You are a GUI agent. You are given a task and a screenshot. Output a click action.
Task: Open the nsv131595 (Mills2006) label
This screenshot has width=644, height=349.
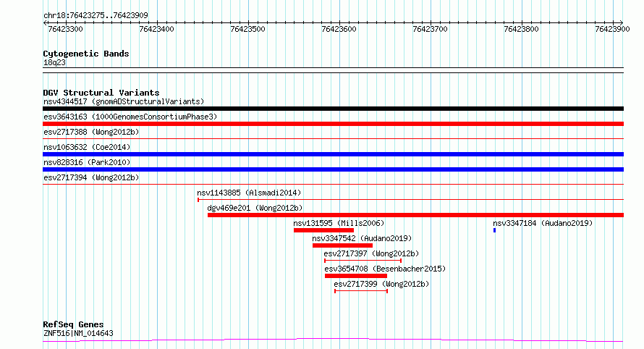[x=339, y=223]
